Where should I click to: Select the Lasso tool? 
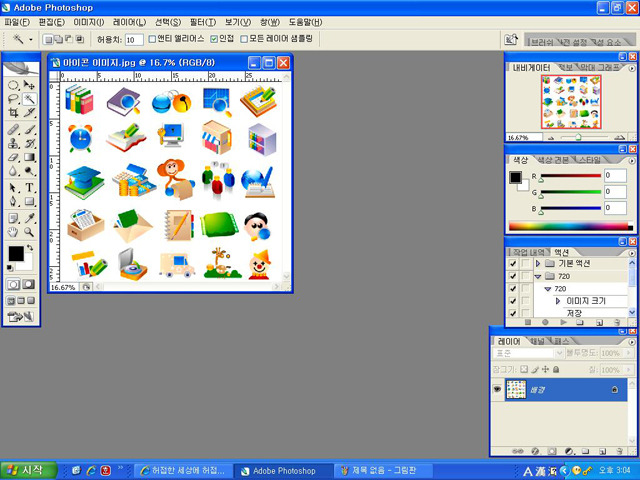coord(13,99)
